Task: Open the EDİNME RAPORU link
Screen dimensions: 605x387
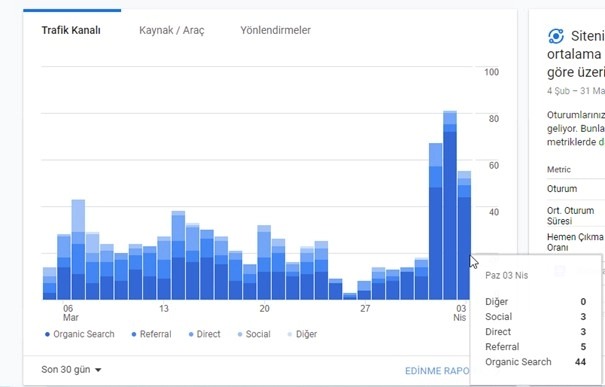Action: click(437, 371)
